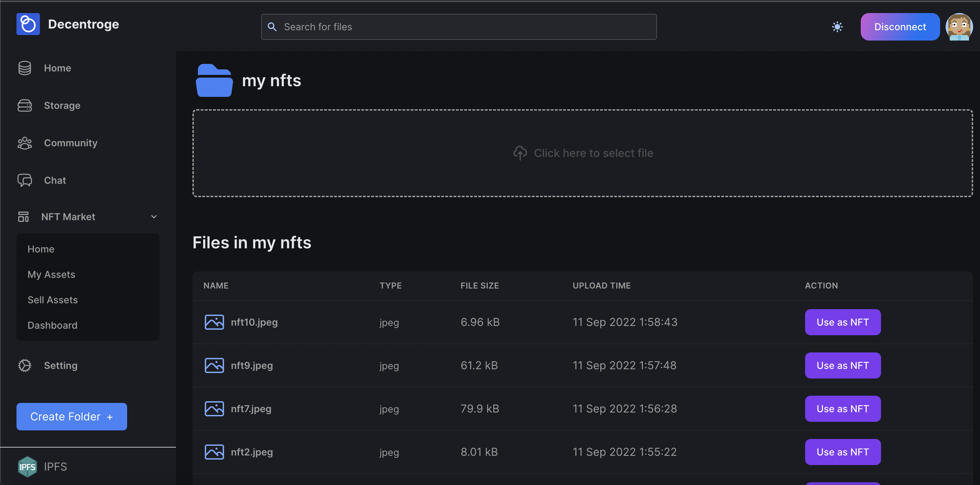Use nft9.jpeg as NFT
The image size is (980, 485).
(842, 365)
